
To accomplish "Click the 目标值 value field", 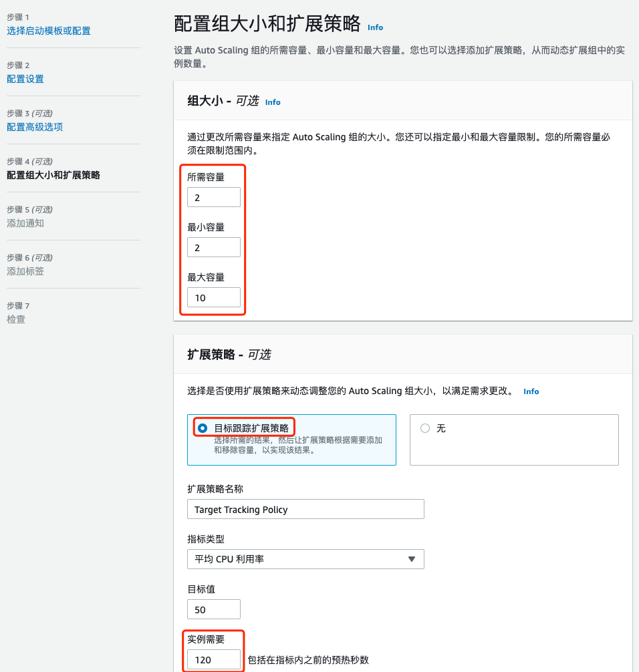I will coord(213,609).
